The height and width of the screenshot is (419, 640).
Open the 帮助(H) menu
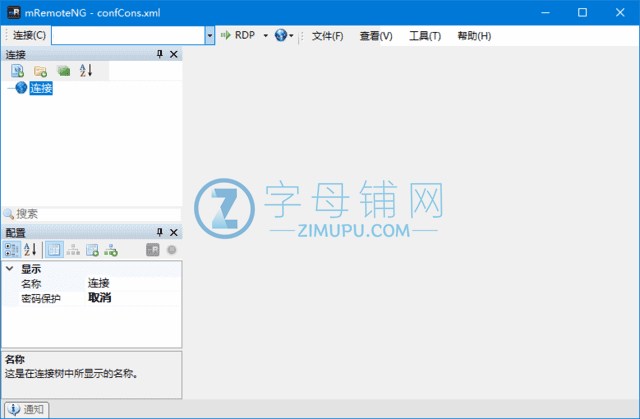coord(474,36)
